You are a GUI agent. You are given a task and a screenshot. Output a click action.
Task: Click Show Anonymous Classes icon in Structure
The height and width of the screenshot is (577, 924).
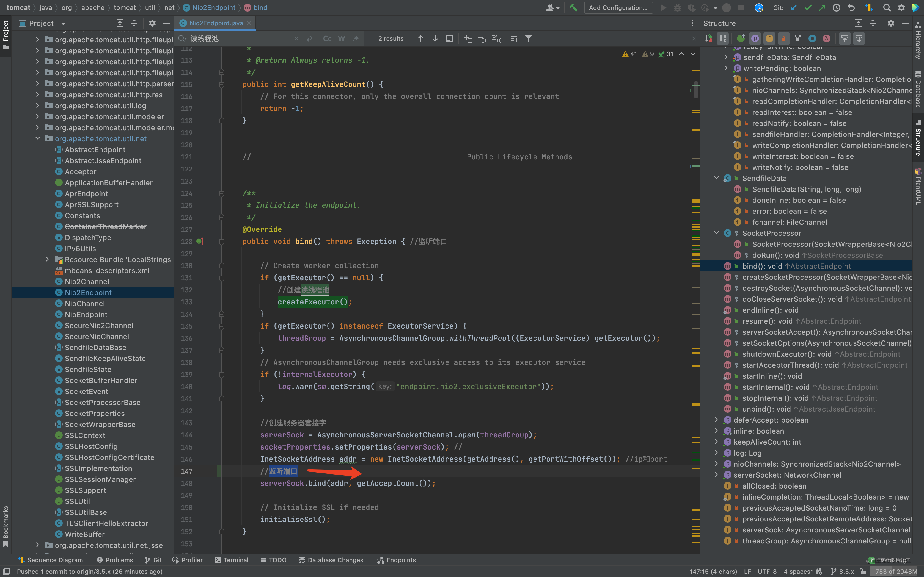pyautogui.click(x=812, y=38)
